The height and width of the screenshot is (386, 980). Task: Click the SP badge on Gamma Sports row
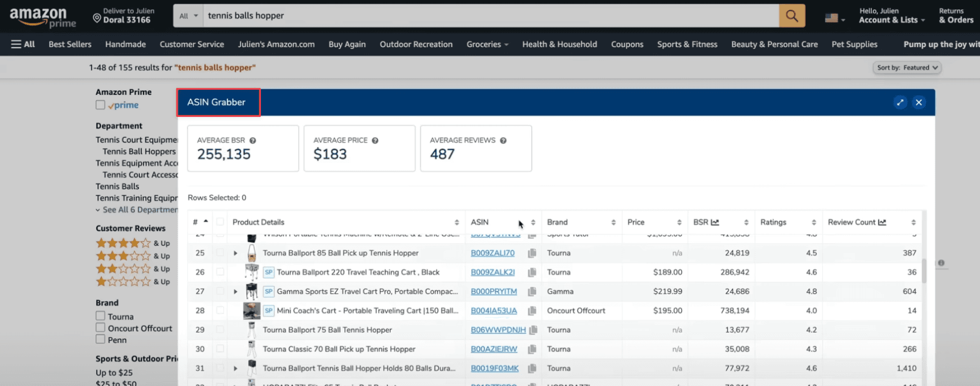coord(269,292)
